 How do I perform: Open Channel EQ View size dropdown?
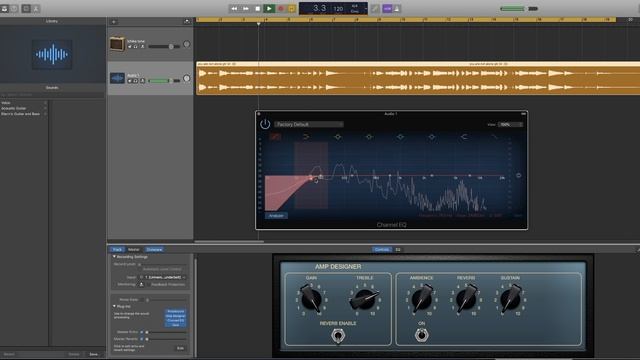pyautogui.click(x=510, y=124)
